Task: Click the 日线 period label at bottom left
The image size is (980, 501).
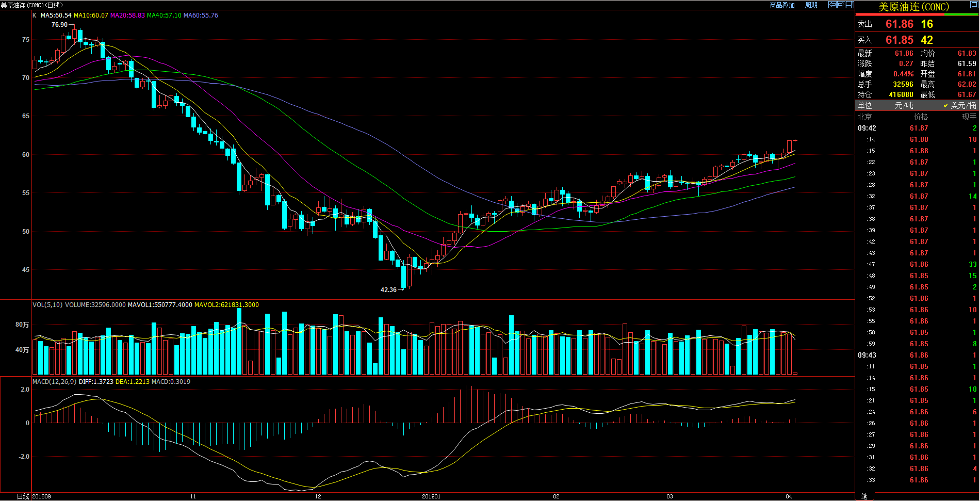Action: 23,496
